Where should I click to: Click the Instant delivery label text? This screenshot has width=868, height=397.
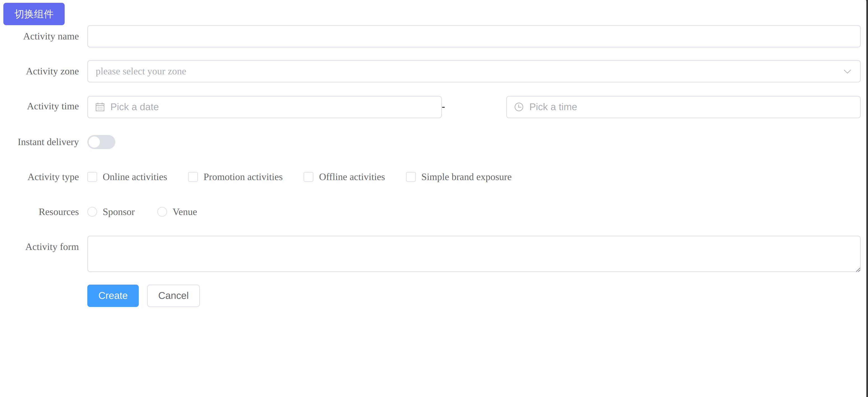click(x=48, y=142)
